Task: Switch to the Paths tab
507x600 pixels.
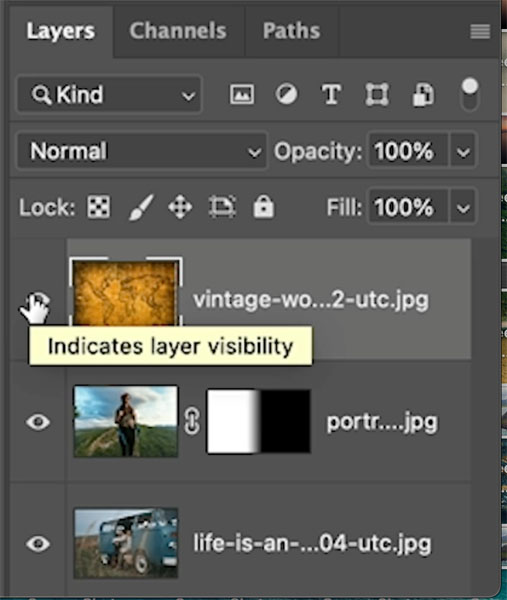Action: click(291, 31)
